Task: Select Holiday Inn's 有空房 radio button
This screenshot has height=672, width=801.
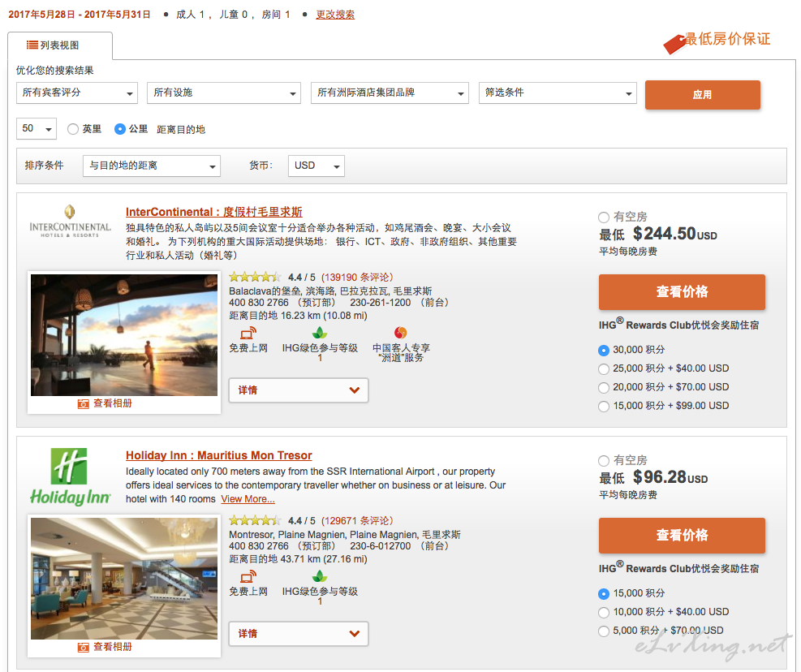Action: click(604, 460)
